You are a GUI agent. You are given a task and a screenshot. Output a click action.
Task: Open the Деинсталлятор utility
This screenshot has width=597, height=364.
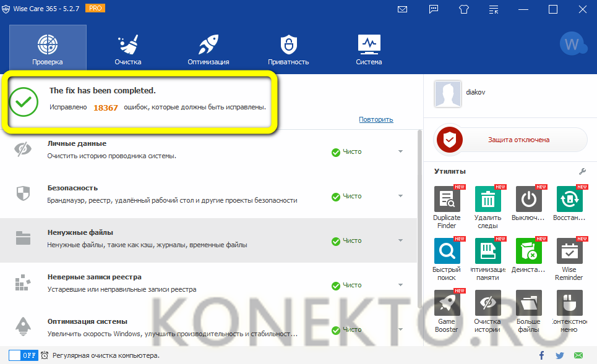528,255
